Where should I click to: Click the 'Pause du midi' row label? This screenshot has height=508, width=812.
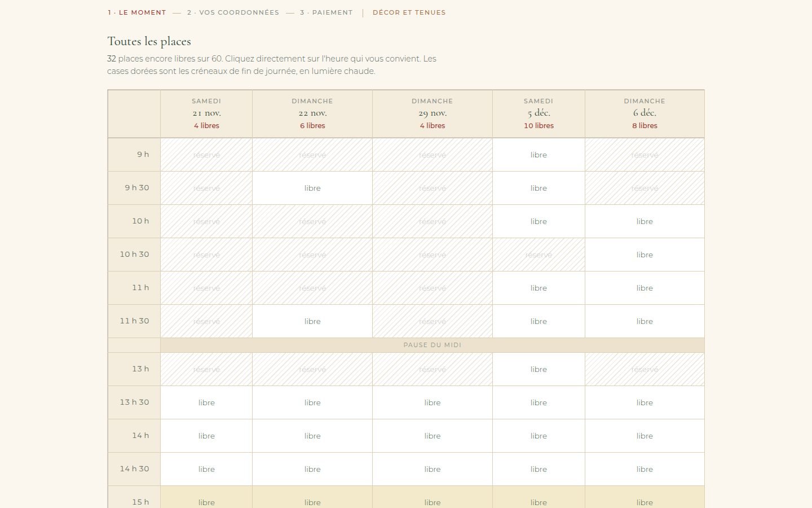tap(433, 345)
